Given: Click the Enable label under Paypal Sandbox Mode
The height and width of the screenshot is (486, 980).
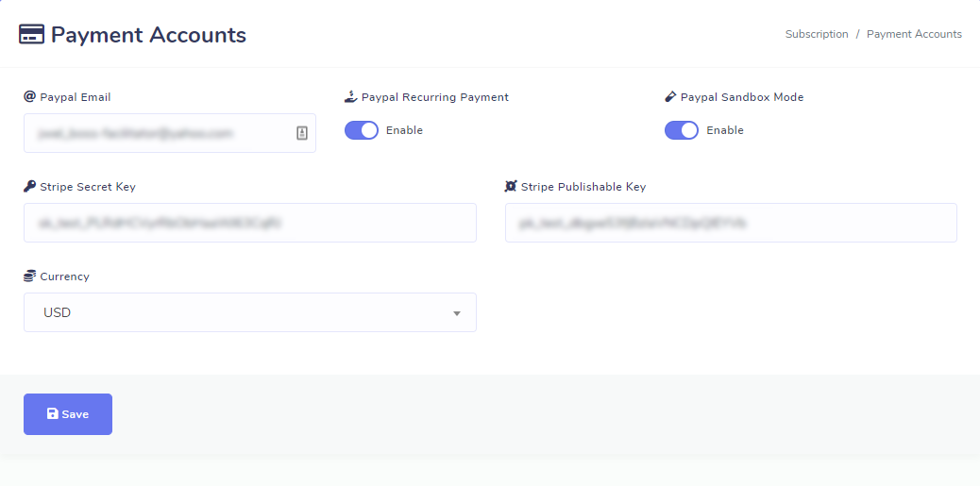Looking at the screenshot, I should pos(725,130).
